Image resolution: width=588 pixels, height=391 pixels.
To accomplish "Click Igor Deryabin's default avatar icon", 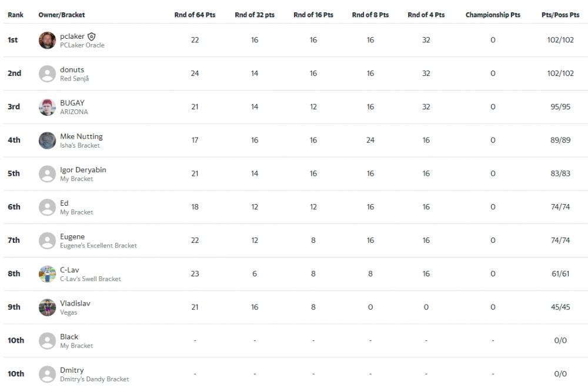I will pyautogui.click(x=47, y=174).
